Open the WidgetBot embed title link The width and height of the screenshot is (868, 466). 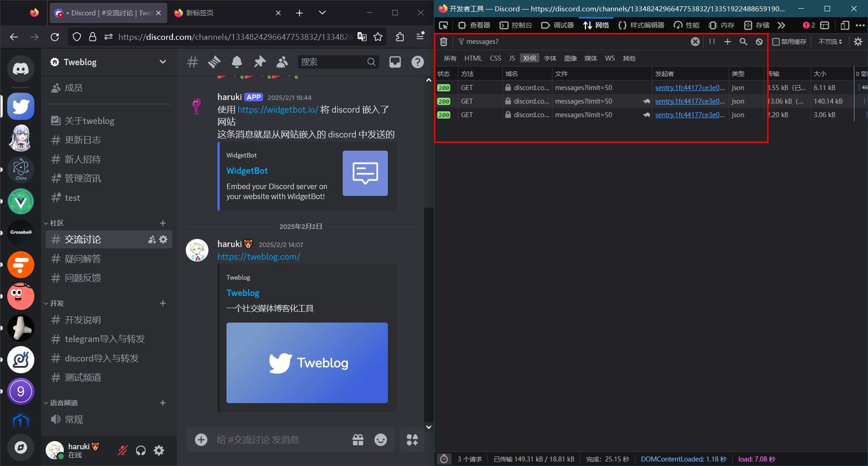pos(247,171)
